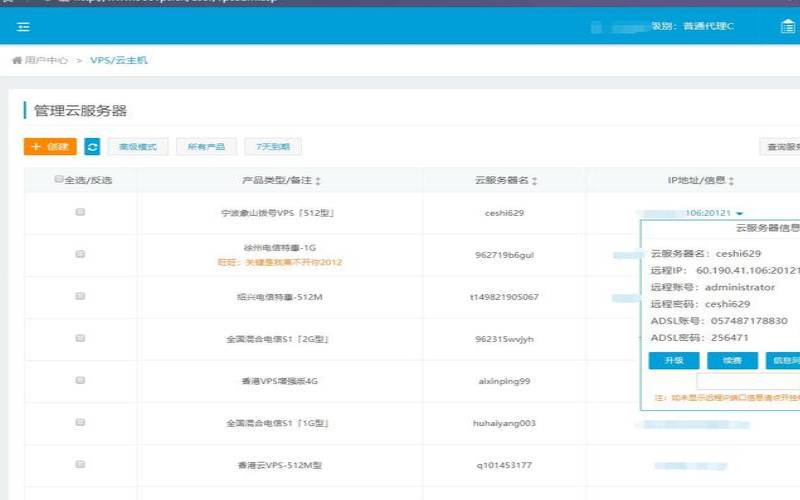
Task: Check the row checkbox for 962315wvjyh
Action: tap(80, 338)
